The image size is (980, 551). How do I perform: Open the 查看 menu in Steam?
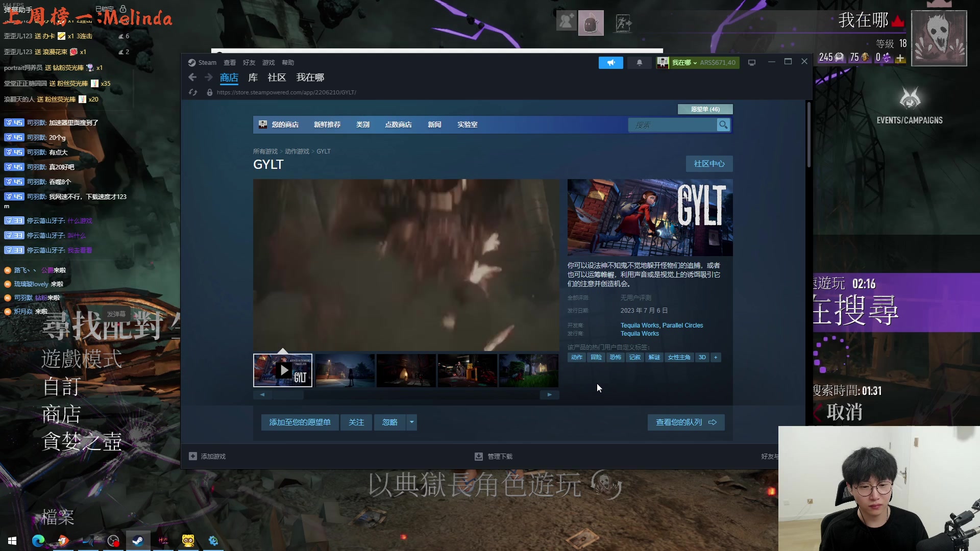tap(230, 63)
